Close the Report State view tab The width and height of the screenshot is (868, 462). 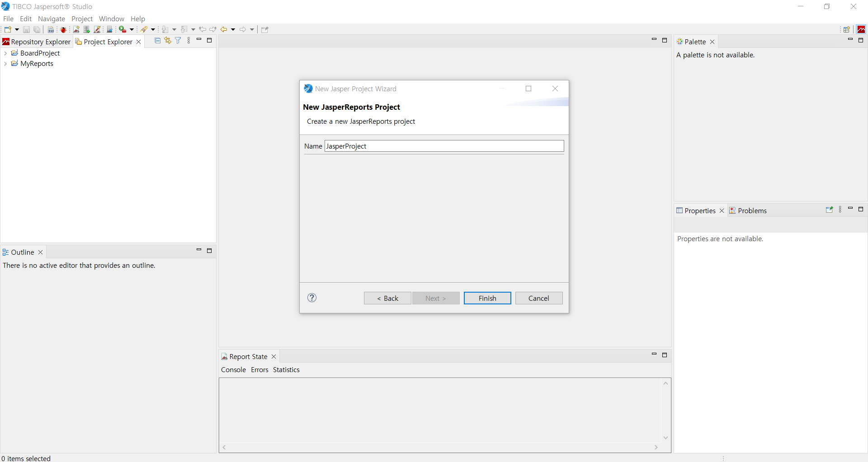coord(274,357)
